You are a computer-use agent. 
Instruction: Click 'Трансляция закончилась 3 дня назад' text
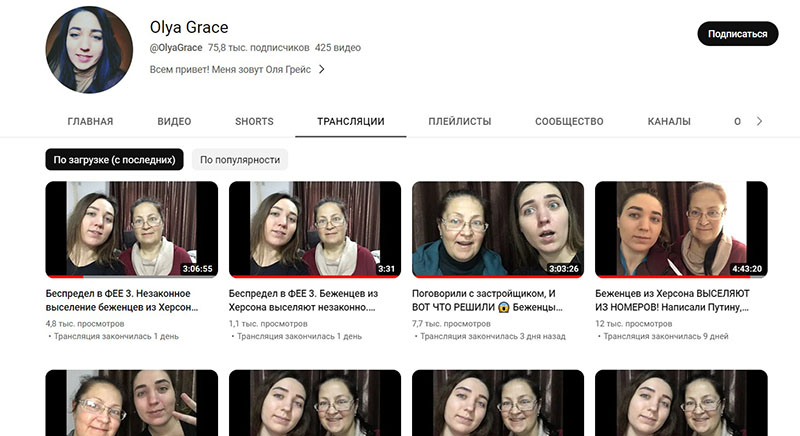(493, 336)
